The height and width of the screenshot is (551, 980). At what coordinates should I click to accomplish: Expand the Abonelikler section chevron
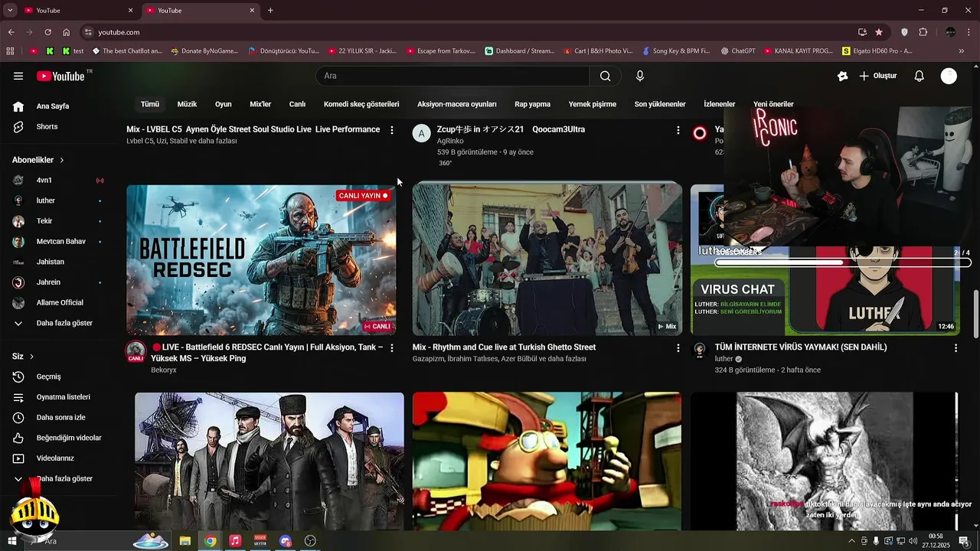62,160
